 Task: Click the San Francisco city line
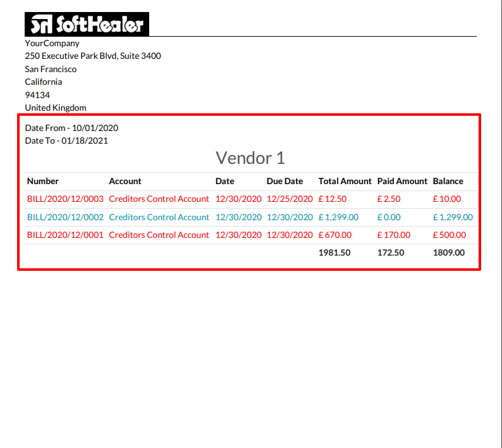(x=51, y=69)
